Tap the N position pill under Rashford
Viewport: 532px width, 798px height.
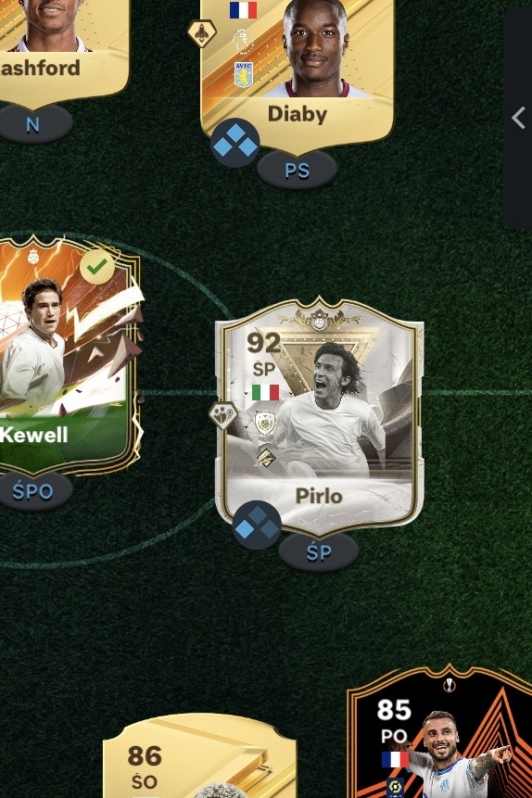pyautogui.click(x=32, y=124)
